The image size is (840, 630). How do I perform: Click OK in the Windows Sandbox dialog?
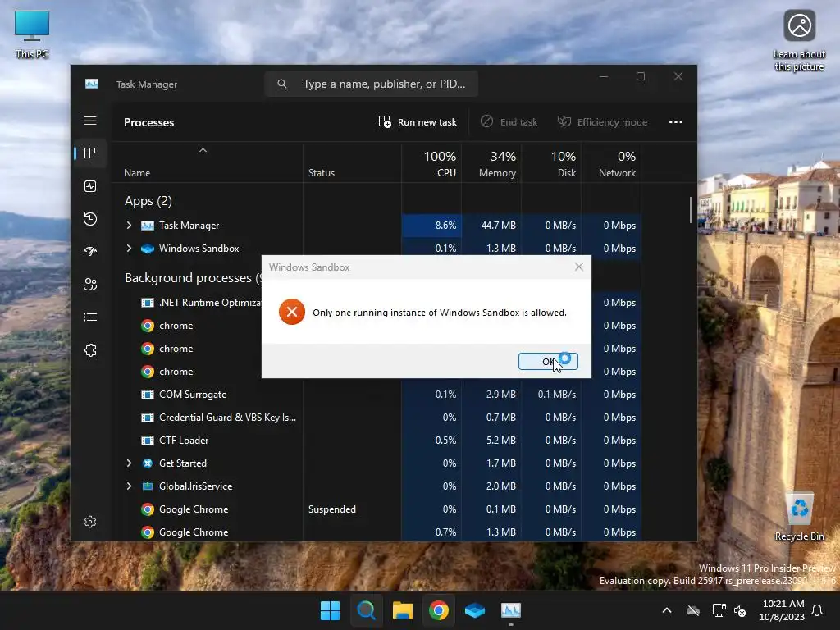coord(548,362)
